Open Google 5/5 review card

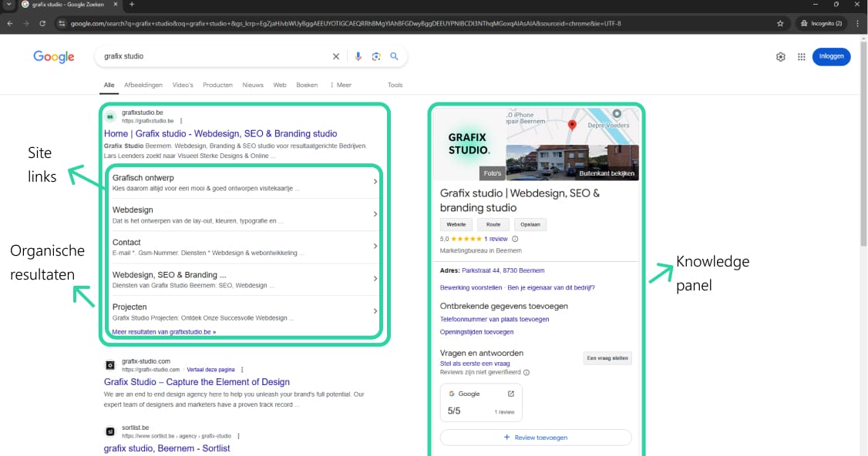tap(481, 402)
